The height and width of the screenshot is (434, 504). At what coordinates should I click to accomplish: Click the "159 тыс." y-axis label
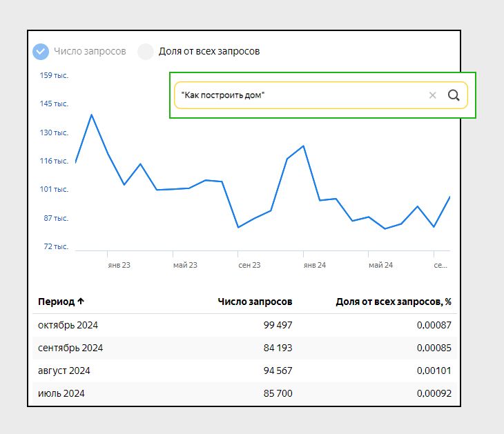click(x=54, y=75)
